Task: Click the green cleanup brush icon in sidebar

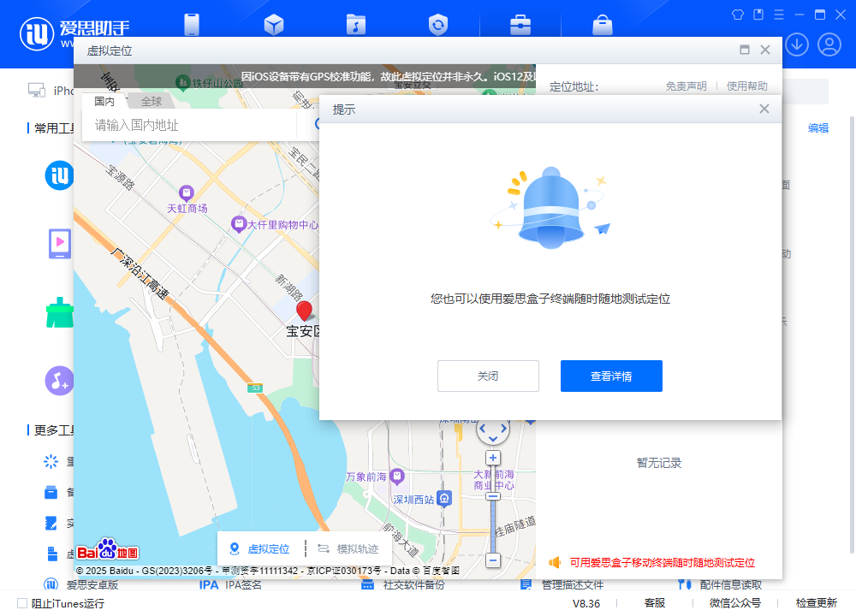Action: click(58, 312)
